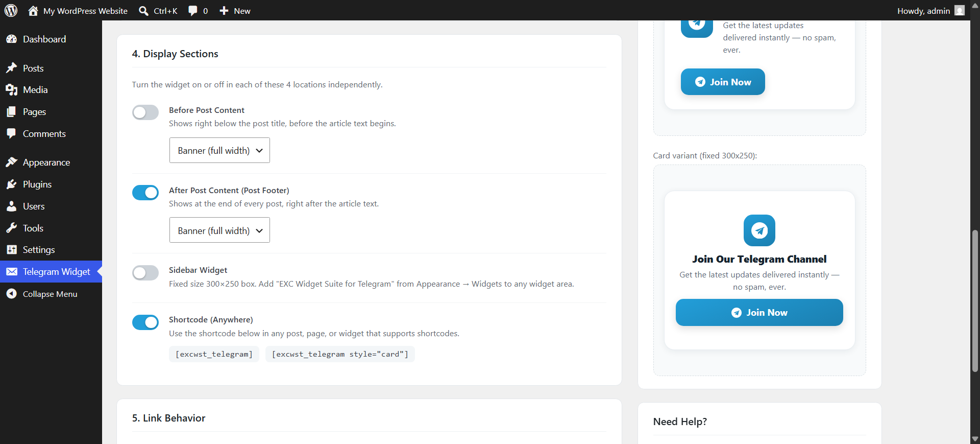The width and height of the screenshot is (980, 444).
Task: Open the Ctrl+K search icon
Action: click(x=144, y=11)
